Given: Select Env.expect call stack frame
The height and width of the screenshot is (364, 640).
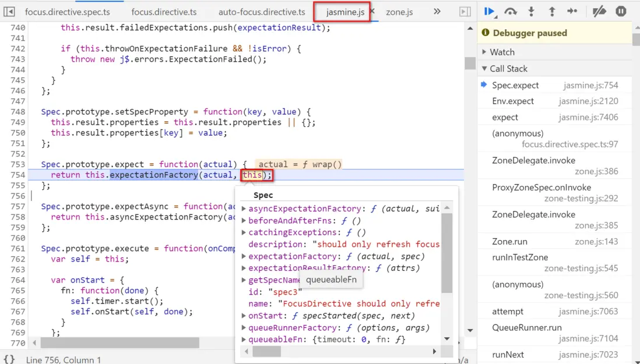Looking at the screenshot, I should [x=513, y=101].
